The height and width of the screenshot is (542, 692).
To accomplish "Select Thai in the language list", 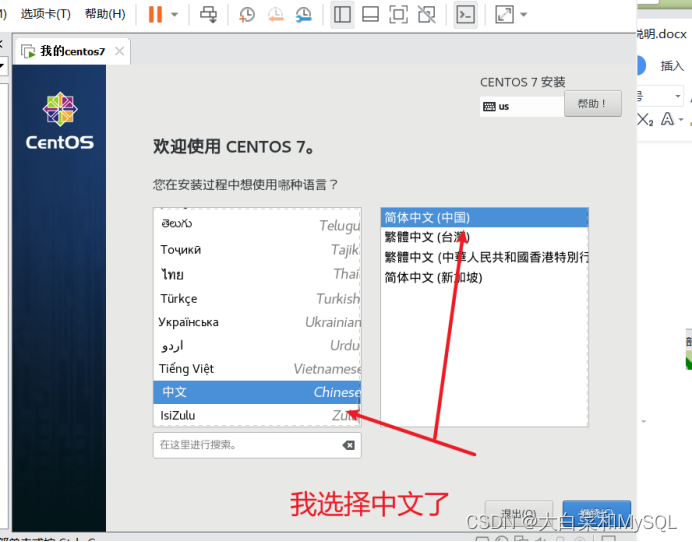I will pyautogui.click(x=257, y=274).
